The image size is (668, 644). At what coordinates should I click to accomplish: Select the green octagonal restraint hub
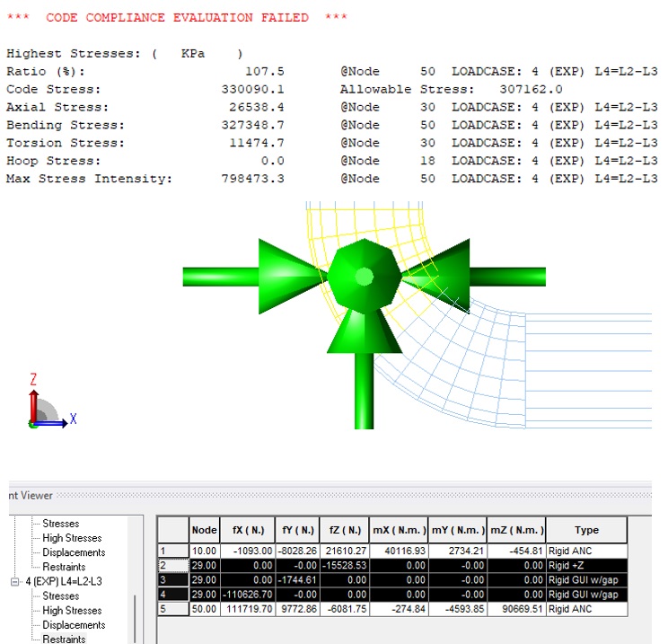(364, 275)
